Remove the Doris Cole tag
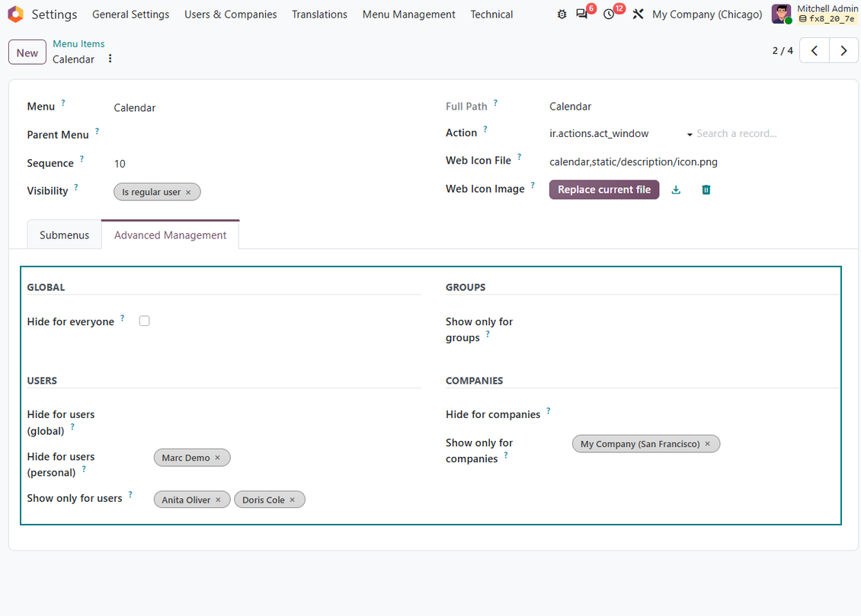The width and height of the screenshot is (861, 616). pyautogui.click(x=292, y=500)
